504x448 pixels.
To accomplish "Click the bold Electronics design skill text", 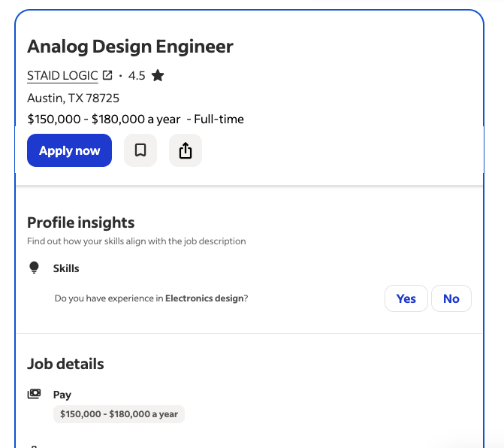I will click(x=204, y=298).
